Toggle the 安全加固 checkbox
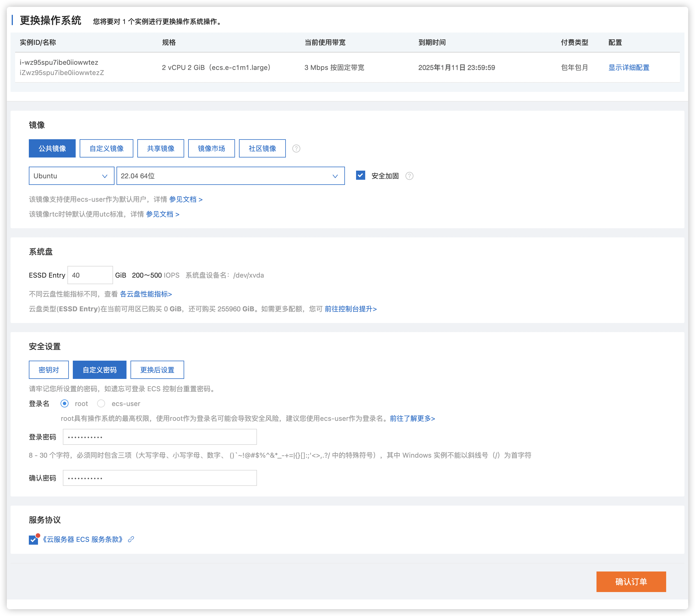 click(x=360, y=176)
